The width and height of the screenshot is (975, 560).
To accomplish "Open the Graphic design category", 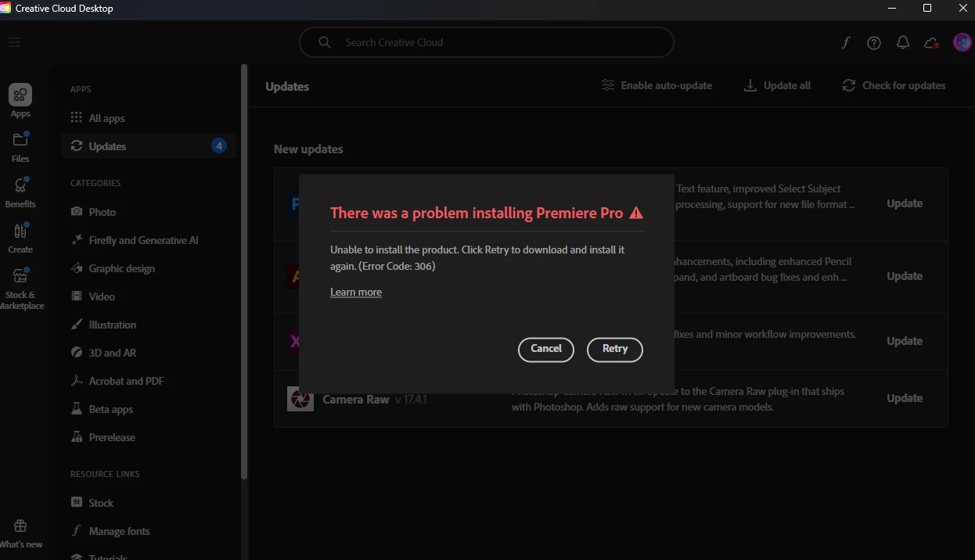I will [121, 268].
